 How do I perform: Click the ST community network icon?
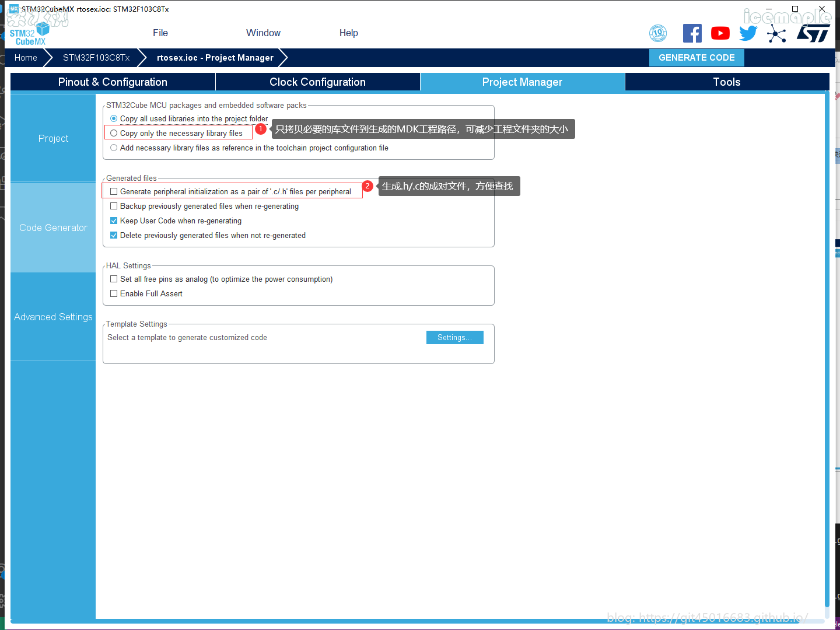[776, 34]
